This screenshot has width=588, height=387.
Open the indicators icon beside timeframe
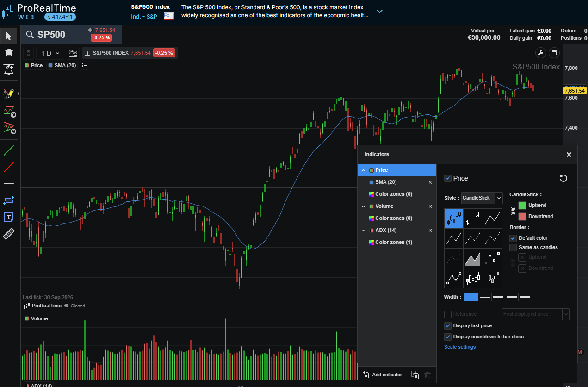click(73, 53)
